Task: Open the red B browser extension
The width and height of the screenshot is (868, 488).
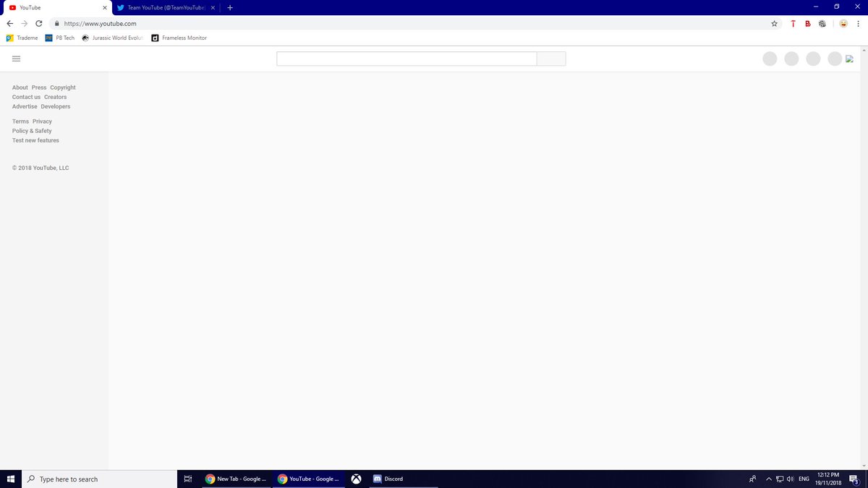Action: click(807, 23)
